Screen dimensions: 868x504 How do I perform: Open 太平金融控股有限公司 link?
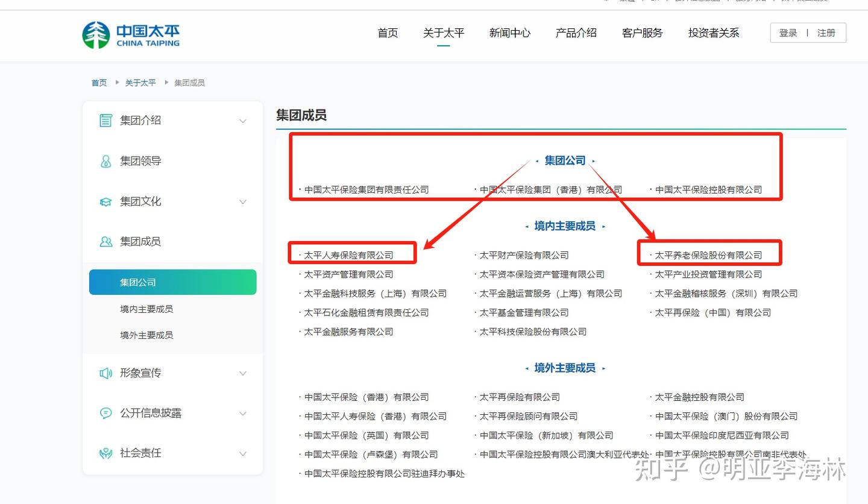pos(700,397)
